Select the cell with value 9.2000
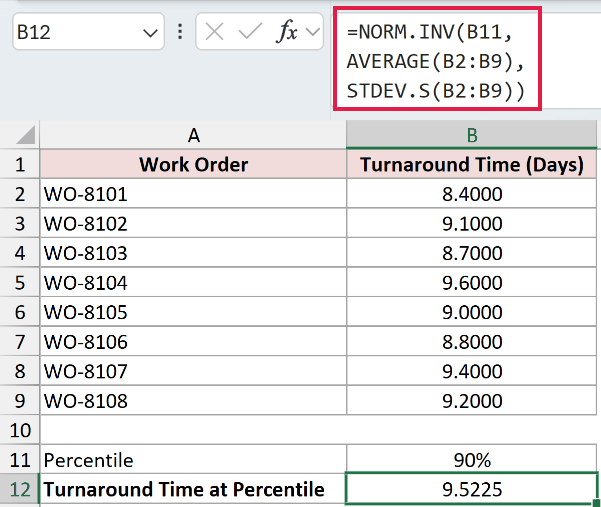This screenshot has height=507, width=601. point(471,400)
